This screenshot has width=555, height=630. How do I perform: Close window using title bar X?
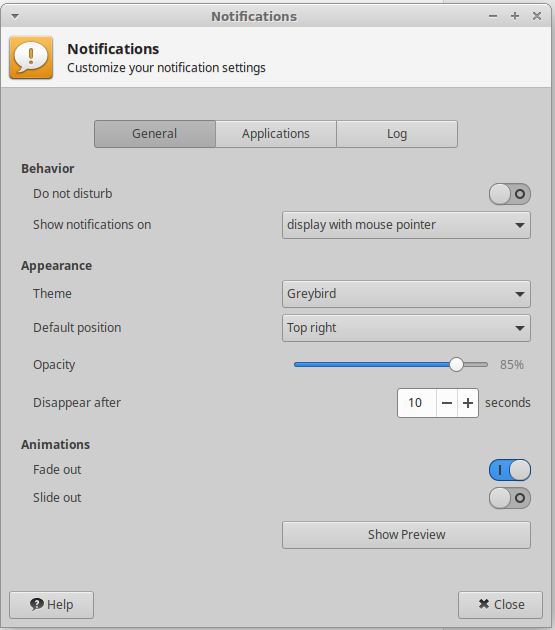tap(537, 16)
